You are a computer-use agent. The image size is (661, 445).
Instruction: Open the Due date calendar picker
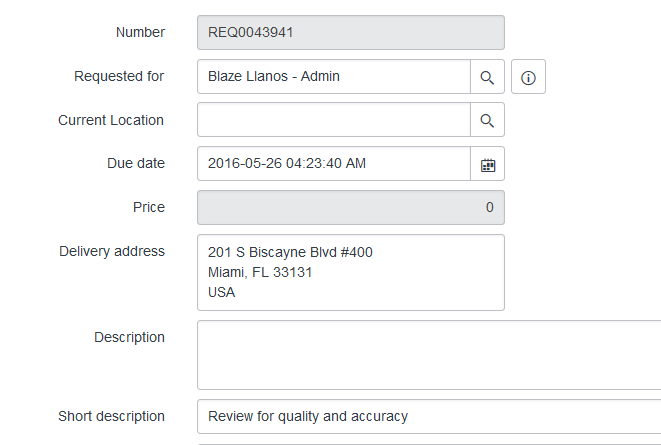point(487,164)
